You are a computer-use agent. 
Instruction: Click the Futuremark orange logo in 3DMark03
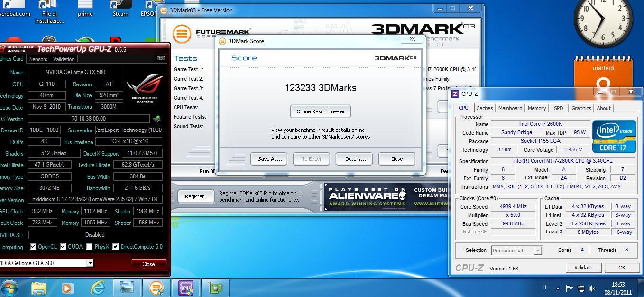182,34
